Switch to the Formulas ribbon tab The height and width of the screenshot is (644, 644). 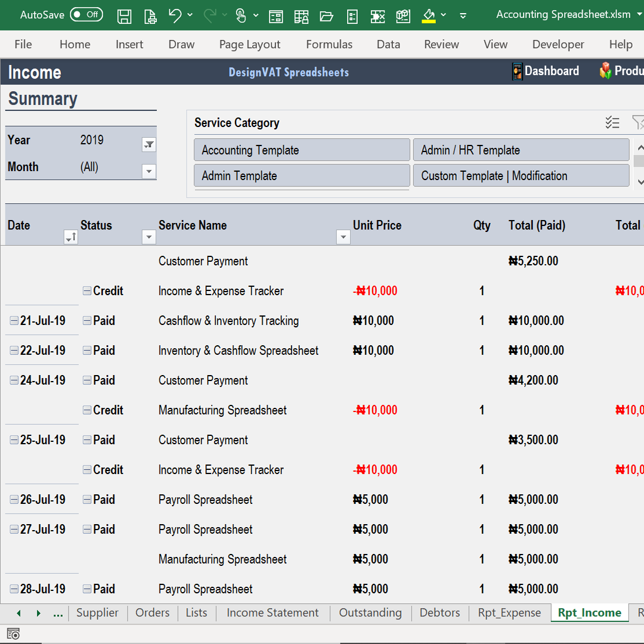click(x=329, y=44)
